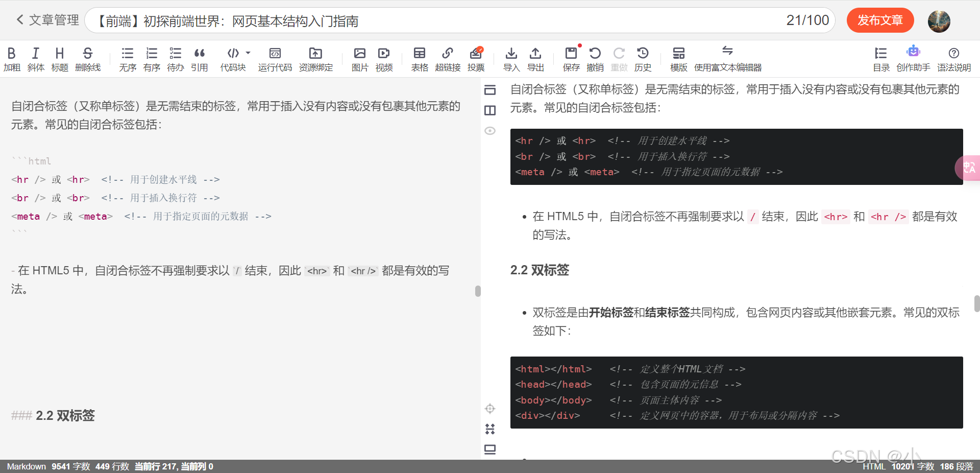
Task: Open edit history (历史)
Action: tap(643, 59)
